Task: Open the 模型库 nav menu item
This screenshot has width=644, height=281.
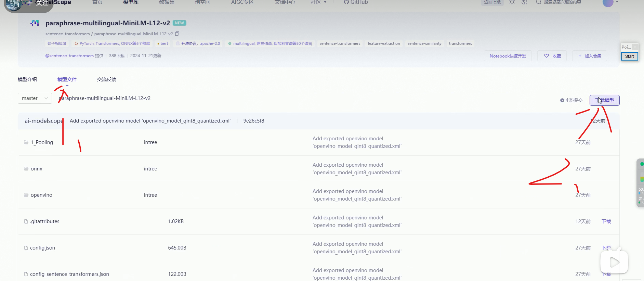Action: point(131,2)
